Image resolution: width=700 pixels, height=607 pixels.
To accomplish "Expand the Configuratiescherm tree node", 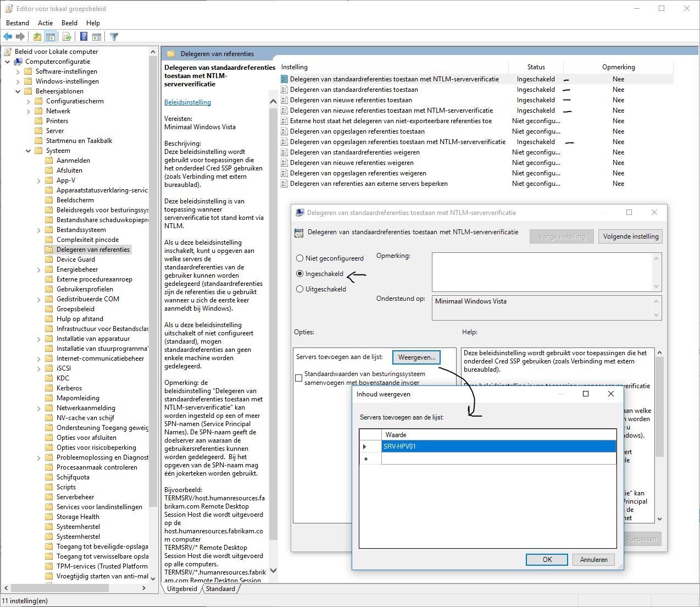I will [29, 101].
